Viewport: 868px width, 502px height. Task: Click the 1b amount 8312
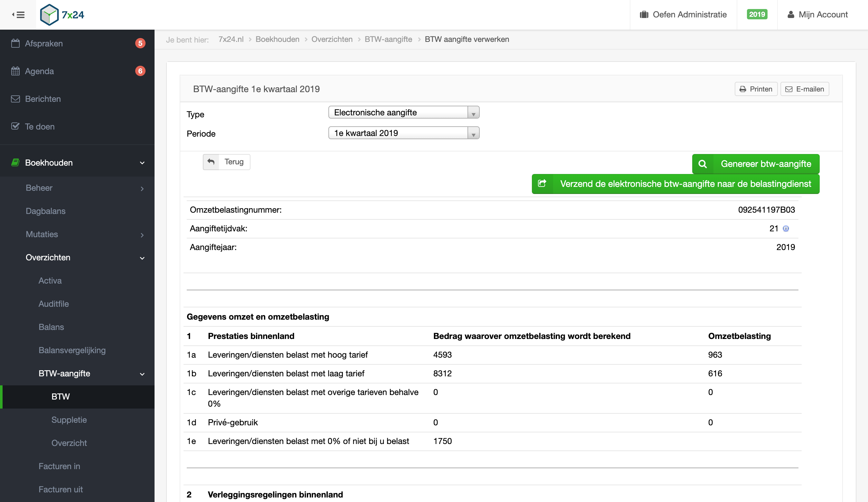(442, 373)
